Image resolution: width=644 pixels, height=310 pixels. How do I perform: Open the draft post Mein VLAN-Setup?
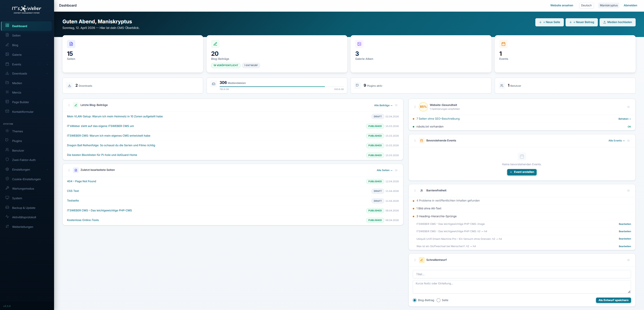pyautogui.click(x=115, y=116)
